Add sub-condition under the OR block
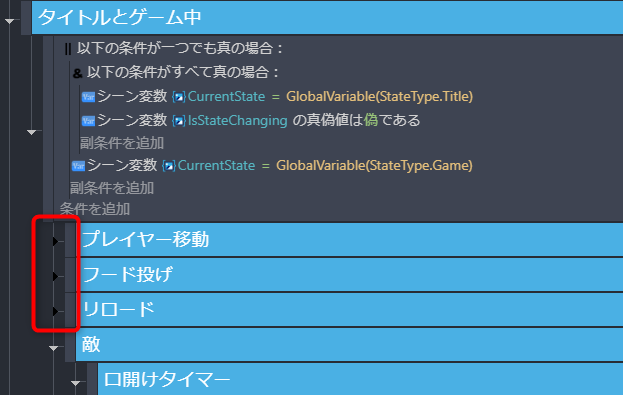This screenshot has width=623, height=395. point(112,188)
